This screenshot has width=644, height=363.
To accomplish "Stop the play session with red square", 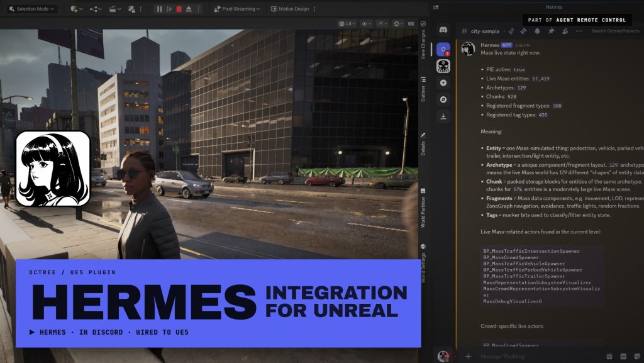I will pos(179,9).
